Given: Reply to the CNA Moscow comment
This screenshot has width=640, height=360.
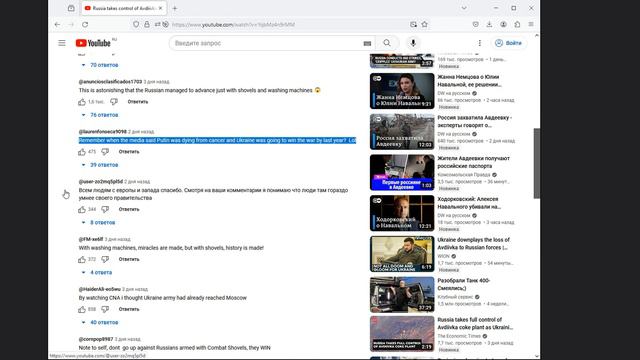Looking at the screenshot, I should [x=129, y=309].
